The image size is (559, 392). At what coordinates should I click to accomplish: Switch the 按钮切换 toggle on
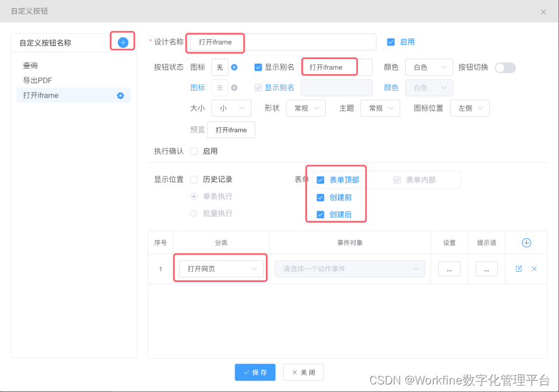pyautogui.click(x=505, y=67)
